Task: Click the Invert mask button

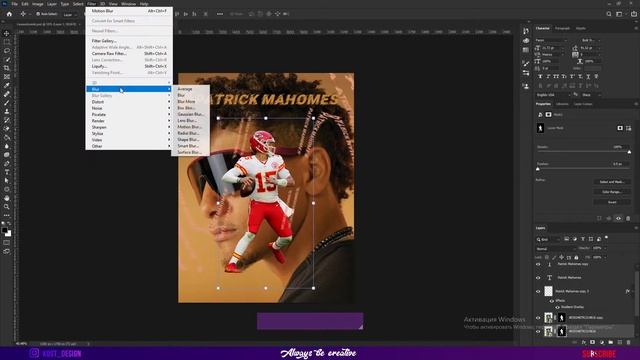Action: (x=611, y=202)
